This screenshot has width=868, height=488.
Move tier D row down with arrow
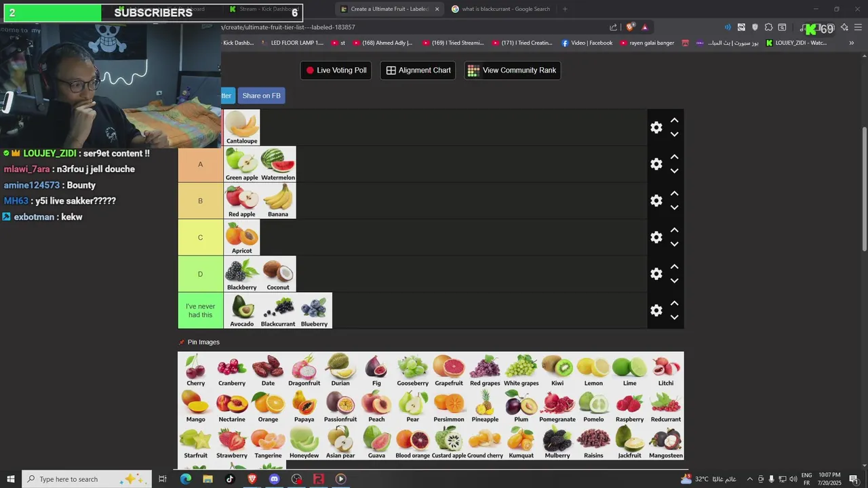click(674, 281)
